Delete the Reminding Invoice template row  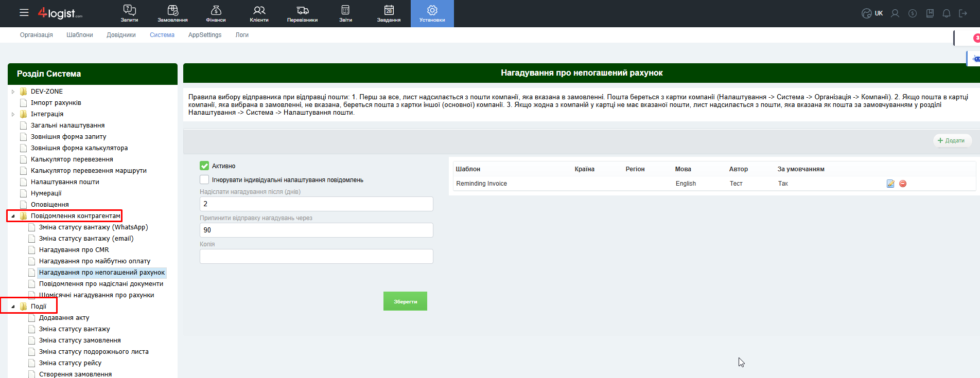[x=902, y=184]
